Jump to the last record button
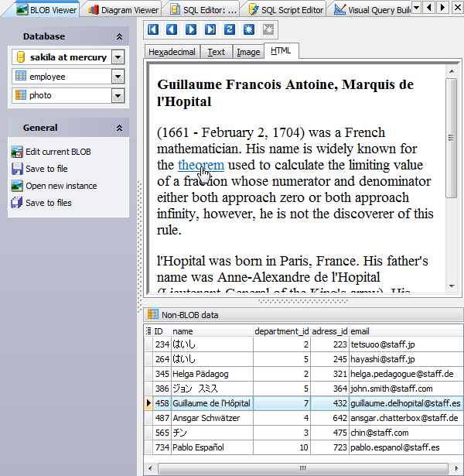This screenshot has width=464, height=476. point(210,29)
